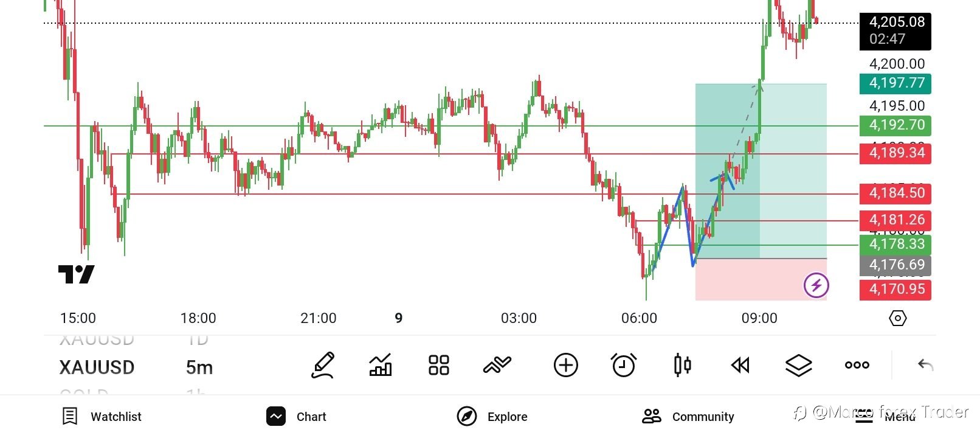This screenshot has width=980, height=438.
Task: Open the XAUUSD symbol selector
Action: click(x=97, y=367)
